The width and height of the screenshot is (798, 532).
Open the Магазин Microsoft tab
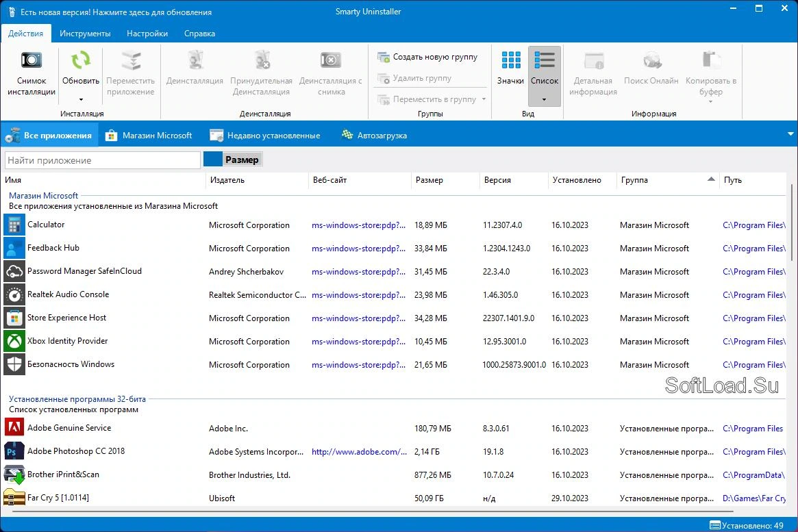[149, 136]
